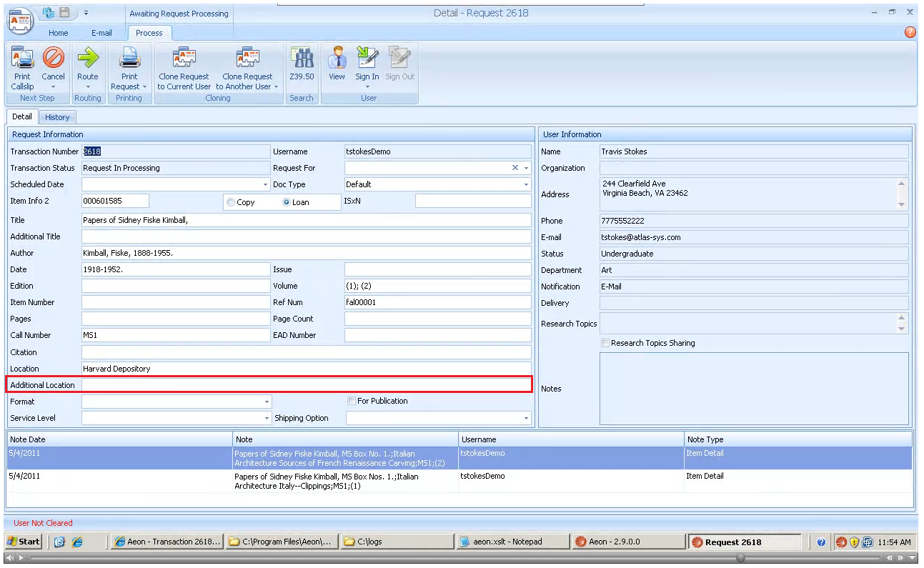Click the Additional Location input field
Viewport: 924px width, 568px height.
[306, 385]
